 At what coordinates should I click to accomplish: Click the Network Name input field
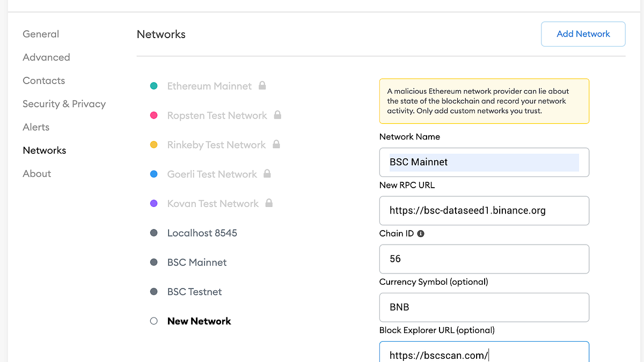(484, 162)
